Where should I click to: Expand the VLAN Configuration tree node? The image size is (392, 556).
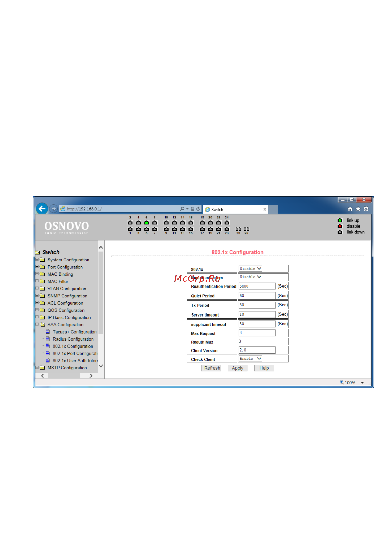[37, 288]
